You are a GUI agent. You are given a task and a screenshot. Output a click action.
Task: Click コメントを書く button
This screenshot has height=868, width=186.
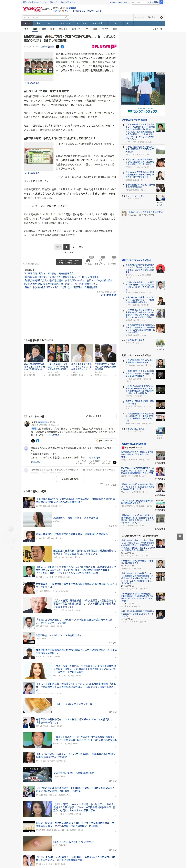(93, 416)
